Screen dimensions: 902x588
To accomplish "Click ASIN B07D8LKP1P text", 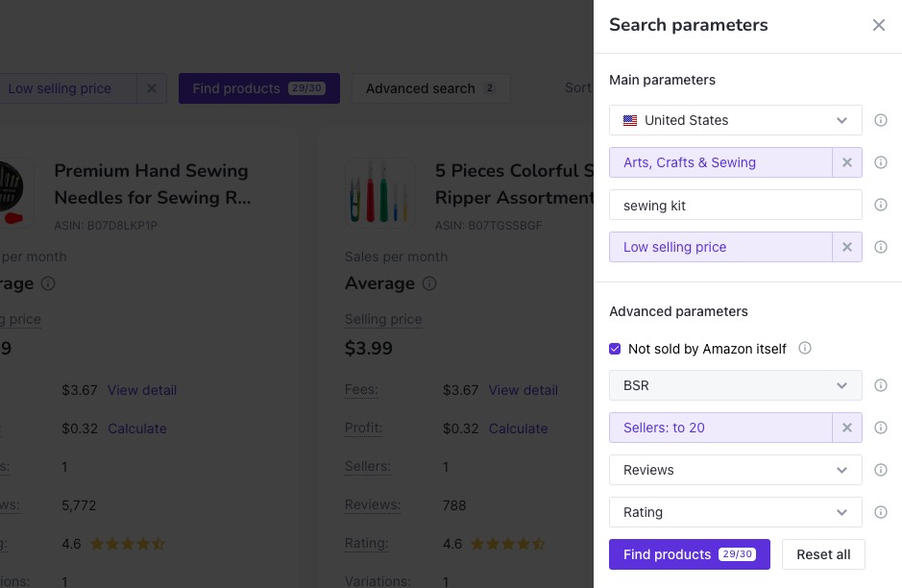I will pyautogui.click(x=106, y=226).
